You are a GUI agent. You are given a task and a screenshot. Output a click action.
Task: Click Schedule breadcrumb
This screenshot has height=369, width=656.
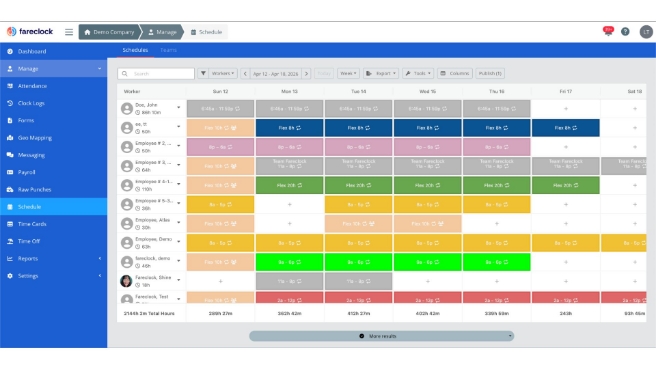(206, 32)
